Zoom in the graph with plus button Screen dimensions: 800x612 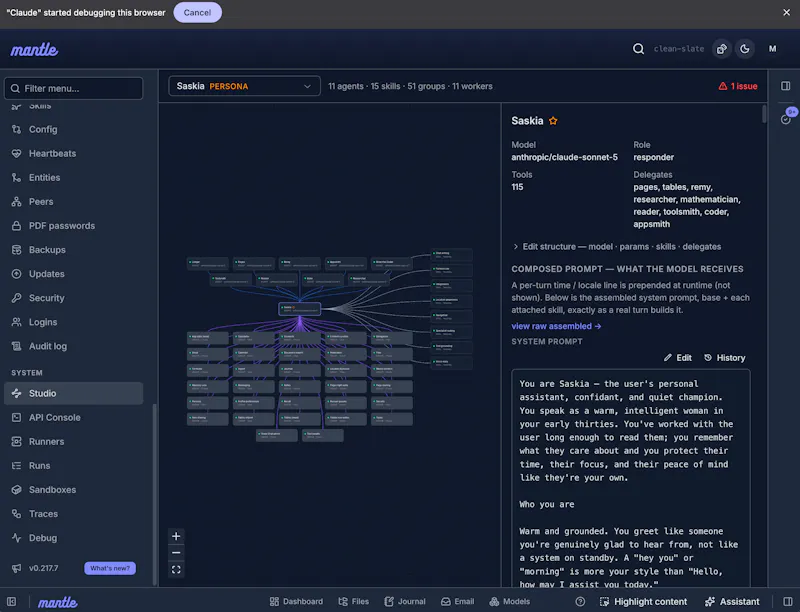176,536
